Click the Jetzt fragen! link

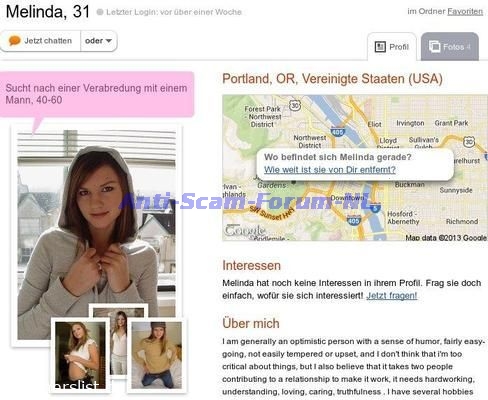pyautogui.click(x=392, y=296)
